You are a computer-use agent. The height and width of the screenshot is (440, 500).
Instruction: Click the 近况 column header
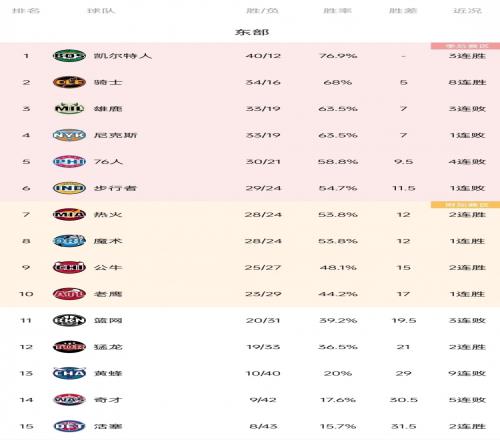click(x=467, y=11)
